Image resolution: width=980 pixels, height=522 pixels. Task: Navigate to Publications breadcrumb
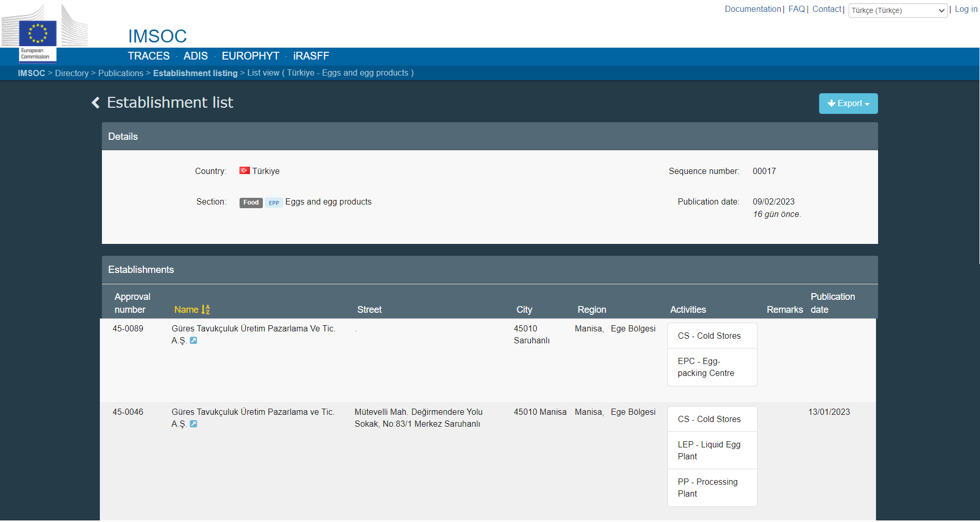(121, 74)
